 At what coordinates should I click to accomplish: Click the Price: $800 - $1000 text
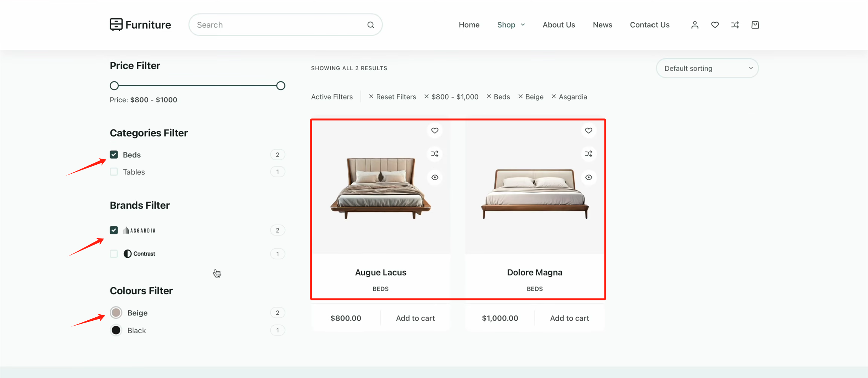click(143, 100)
